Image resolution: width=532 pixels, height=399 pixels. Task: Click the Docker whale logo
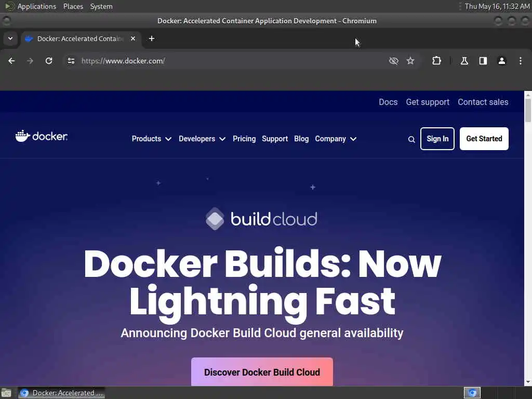pyautogui.click(x=42, y=136)
